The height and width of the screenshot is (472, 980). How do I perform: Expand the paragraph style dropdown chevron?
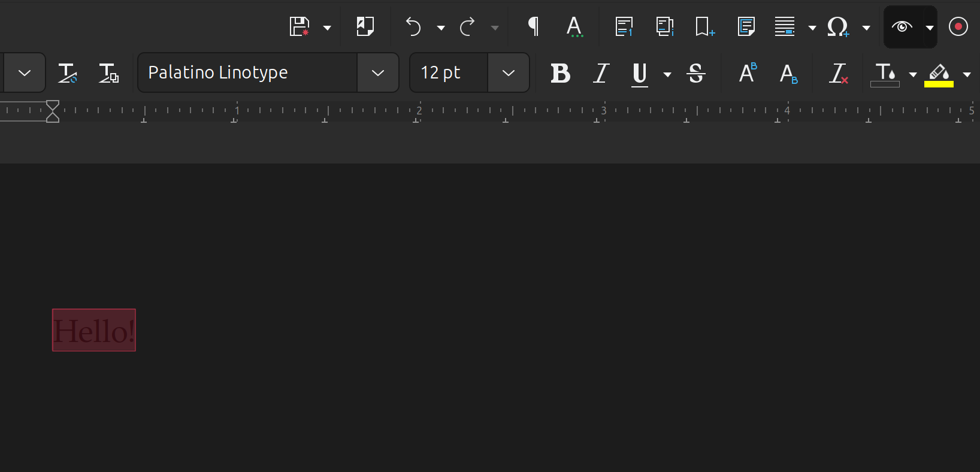[25, 72]
